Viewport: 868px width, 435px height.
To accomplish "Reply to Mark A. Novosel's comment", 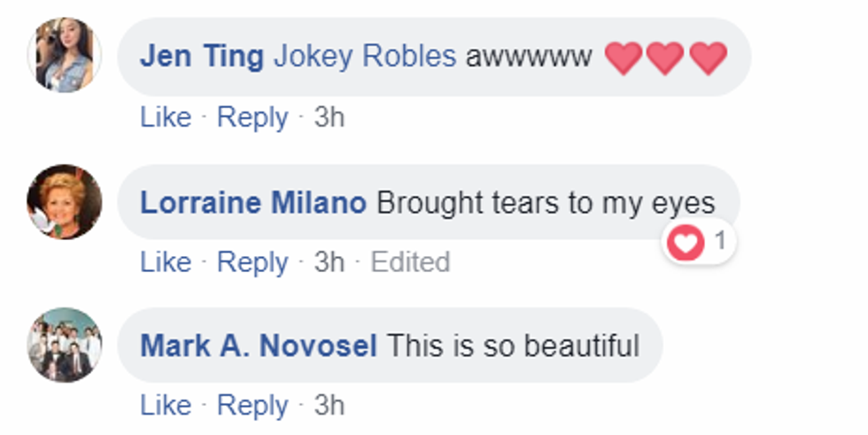I will pyautogui.click(x=252, y=406).
